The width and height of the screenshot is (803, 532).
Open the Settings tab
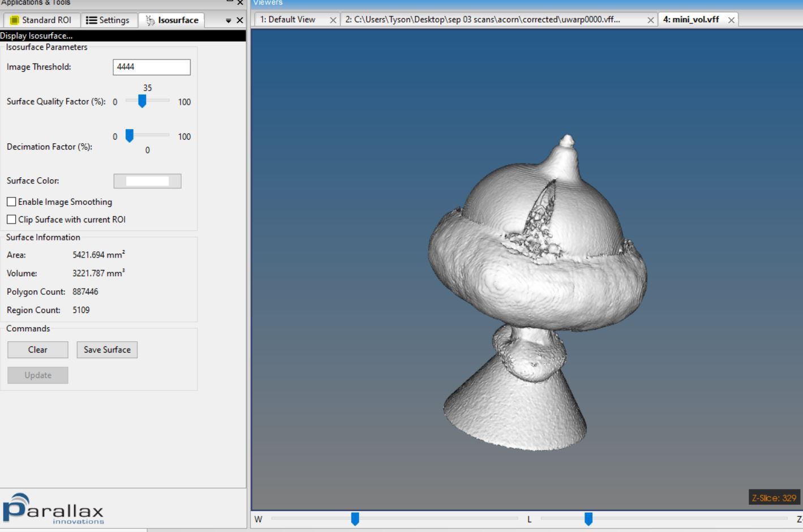pyautogui.click(x=108, y=20)
